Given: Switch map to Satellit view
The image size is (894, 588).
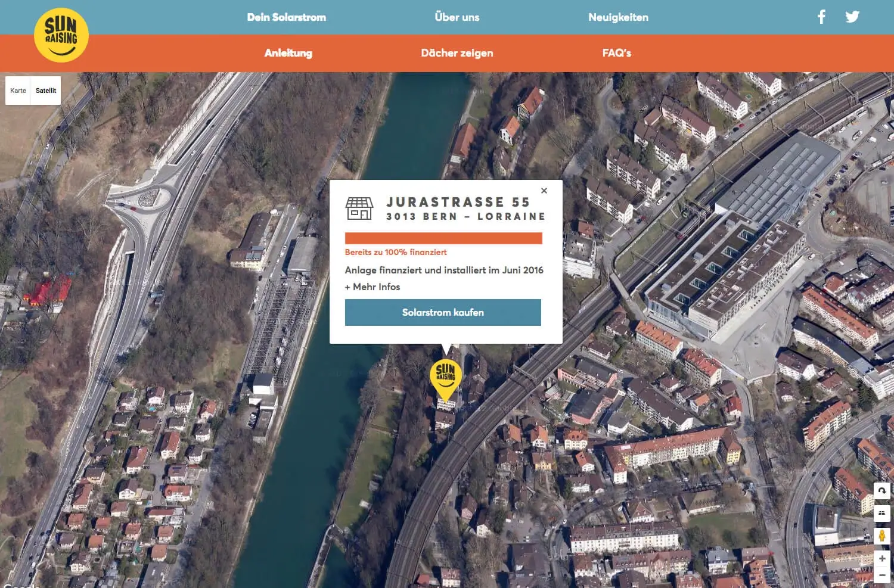Looking at the screenshot, I should pyautogui.click(x=46, y=91).
